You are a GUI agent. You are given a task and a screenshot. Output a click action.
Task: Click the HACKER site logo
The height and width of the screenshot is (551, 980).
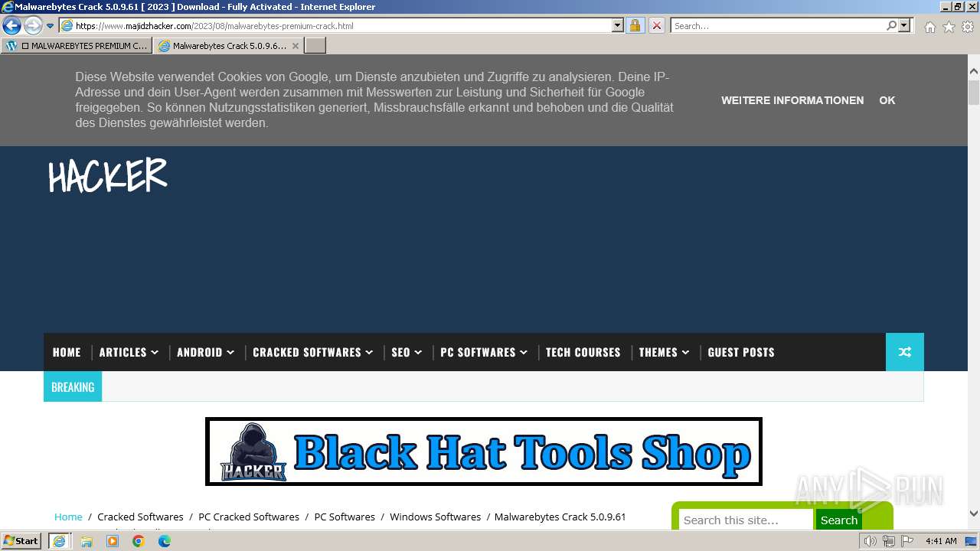(107, 176)
